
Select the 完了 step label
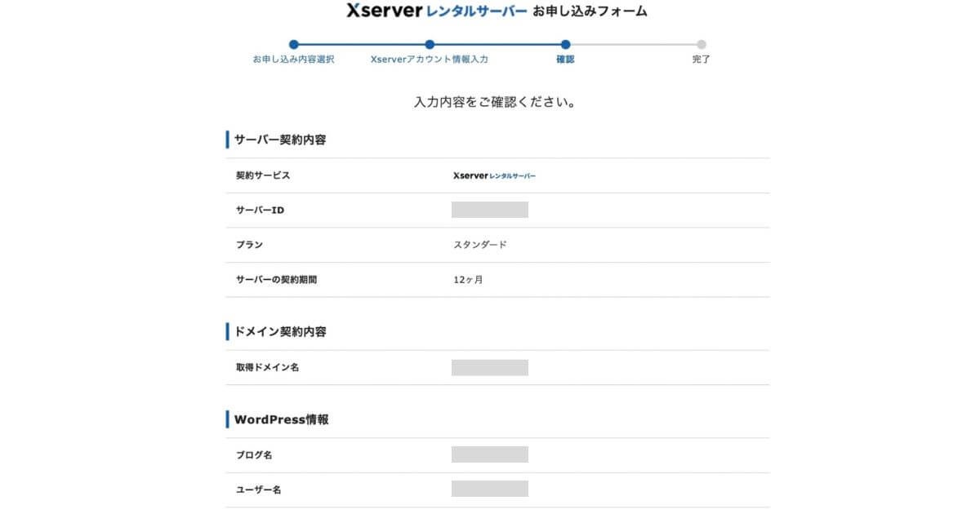coord(702,60)
